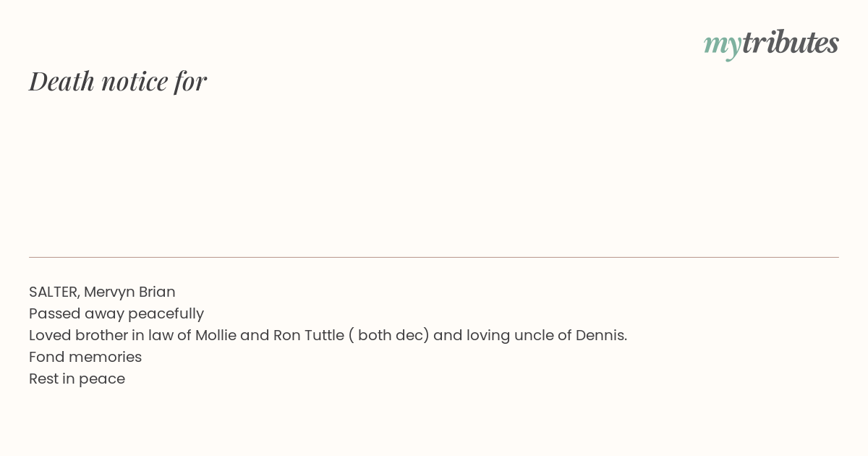The width and height of the screenshot is (868, 456).
Task: Click the name "Mollie" in the notice
Action: [x=217, y=336]
